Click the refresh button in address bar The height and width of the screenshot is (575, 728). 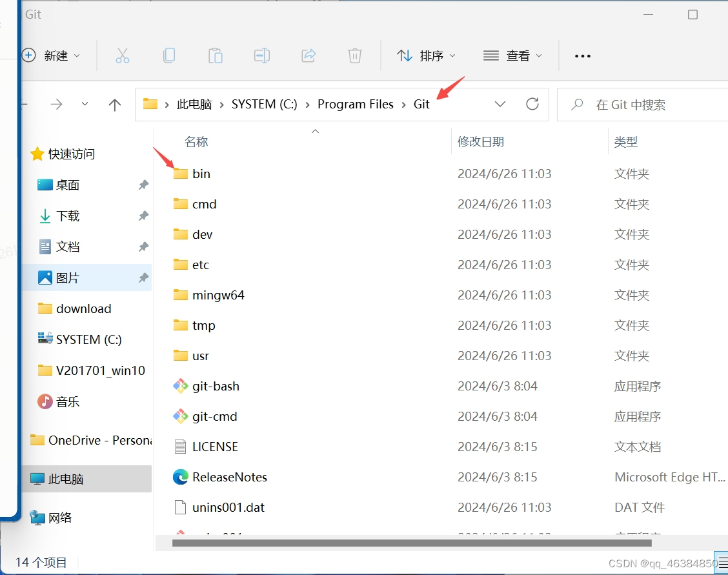click(x=532, y=104)
